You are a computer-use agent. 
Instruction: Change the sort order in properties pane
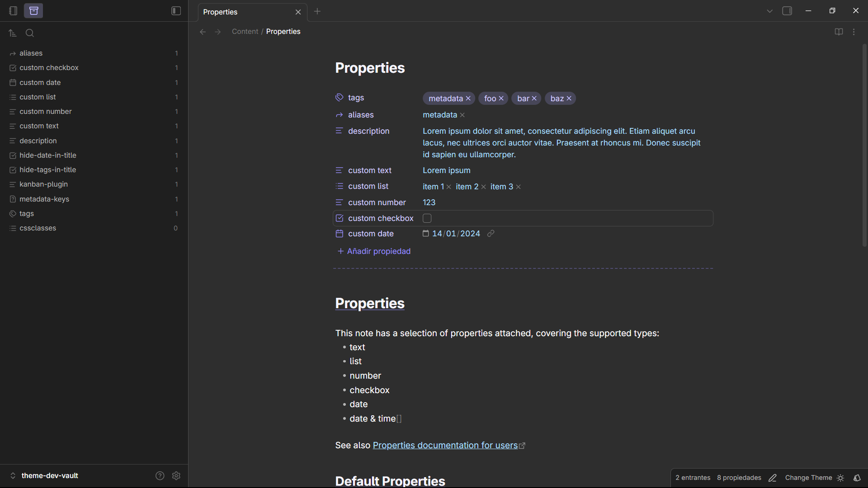(x=13, y=33)
